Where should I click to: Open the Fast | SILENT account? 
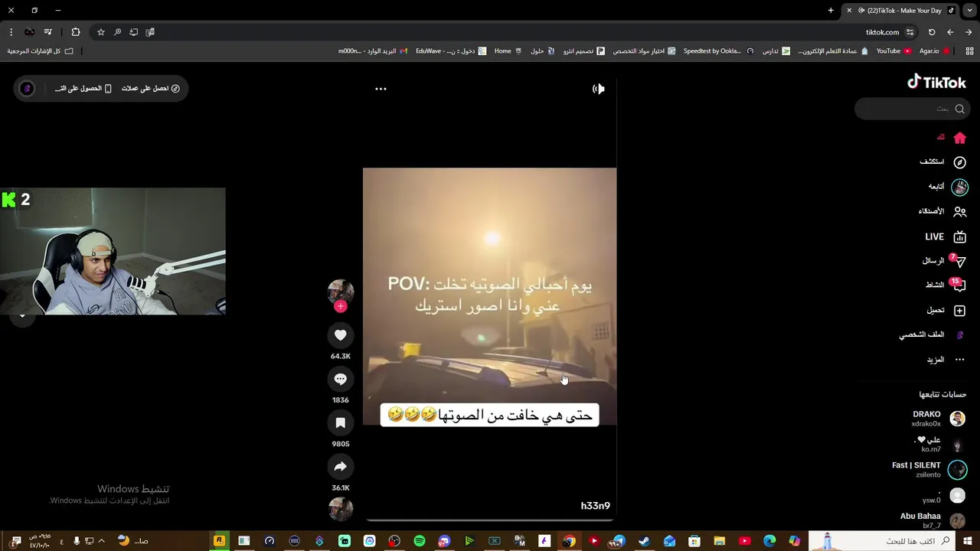click(929, 470)
